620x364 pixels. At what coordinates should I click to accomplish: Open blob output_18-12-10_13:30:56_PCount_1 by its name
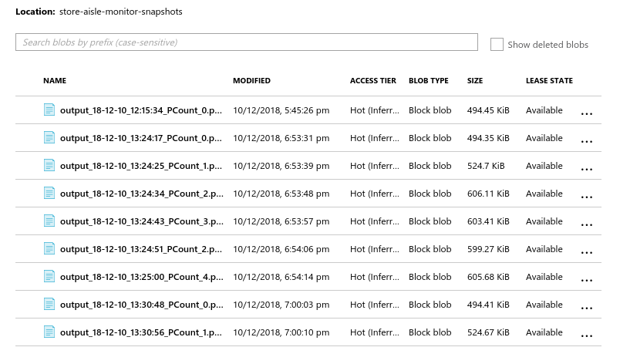[x=141, y=332]
